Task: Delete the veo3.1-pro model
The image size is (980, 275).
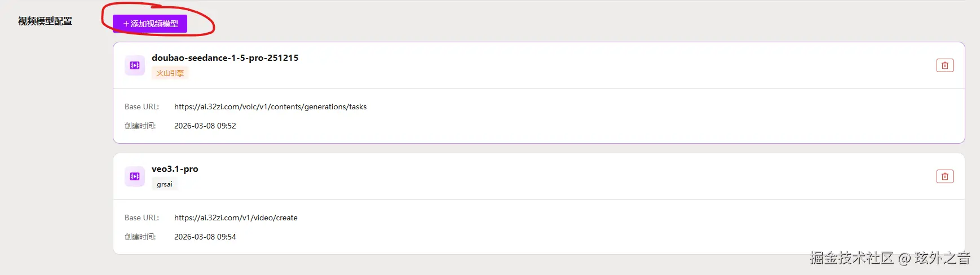Action: coord(944,176)
